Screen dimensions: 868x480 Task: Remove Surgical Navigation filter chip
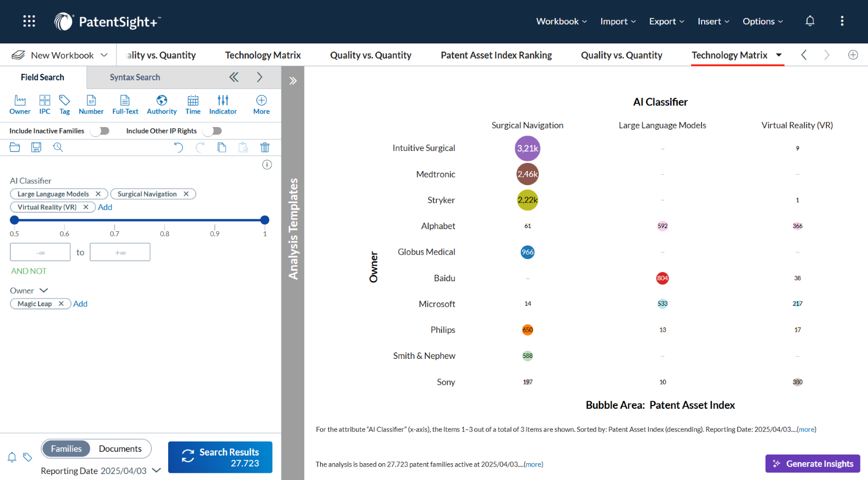coord(186,194)
